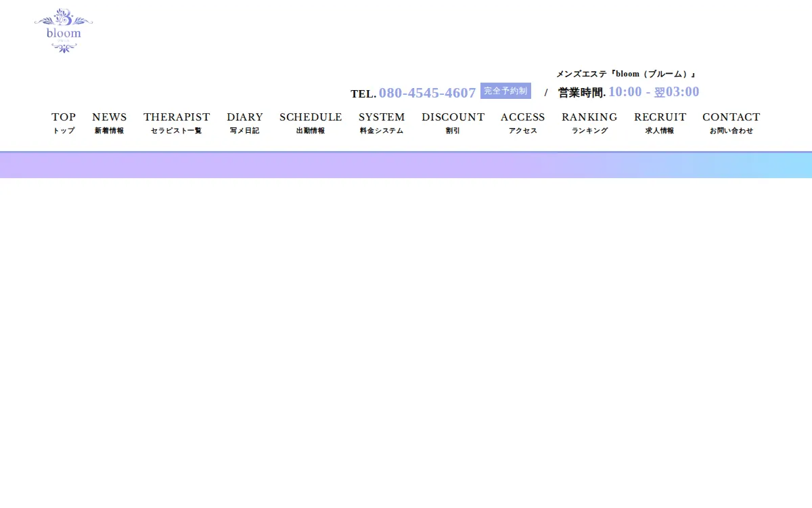View the RANKING page
Viewport: 812px width, 508px height.
589,123
